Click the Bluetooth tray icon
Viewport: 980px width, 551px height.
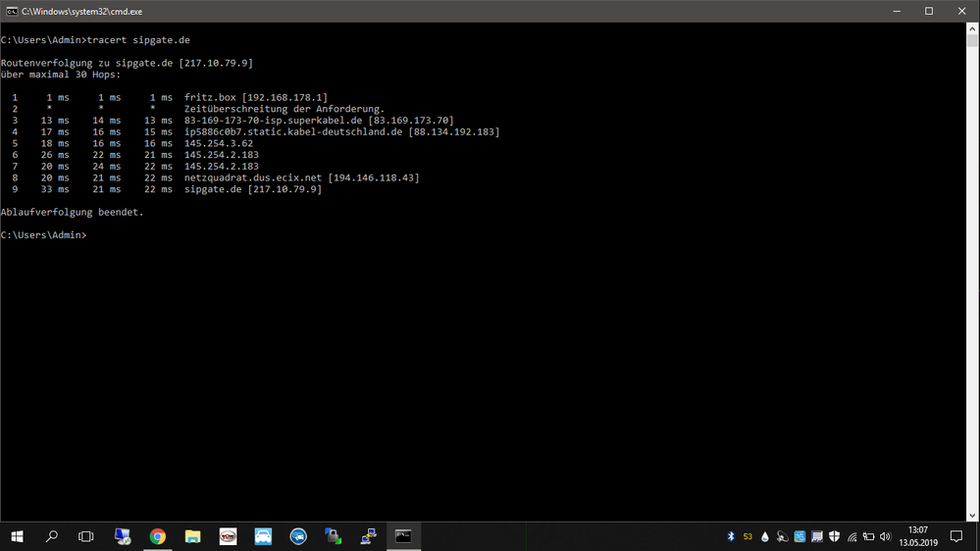tap(731, 536)
